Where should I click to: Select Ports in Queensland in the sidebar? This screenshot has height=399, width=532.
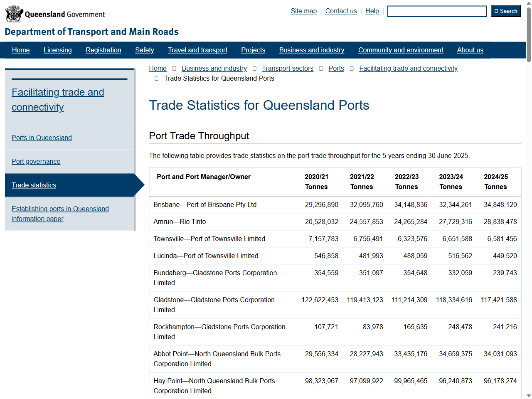42,138
